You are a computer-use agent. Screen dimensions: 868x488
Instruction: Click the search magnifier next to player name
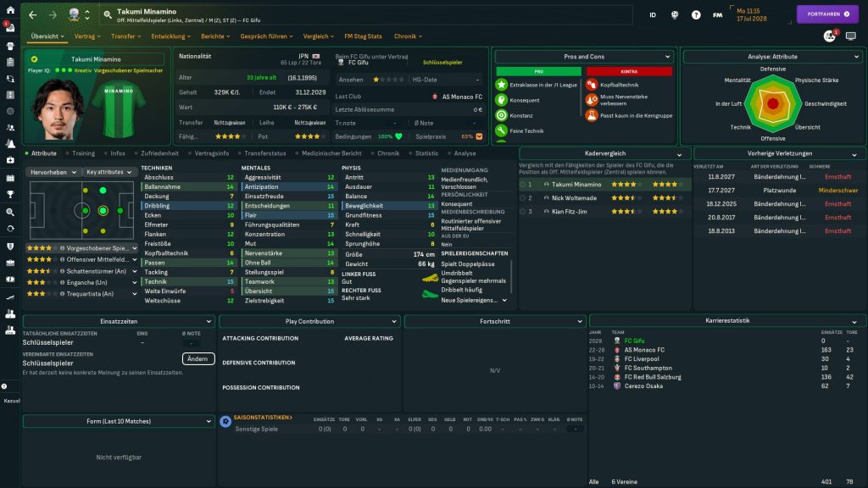pos(108,14)
